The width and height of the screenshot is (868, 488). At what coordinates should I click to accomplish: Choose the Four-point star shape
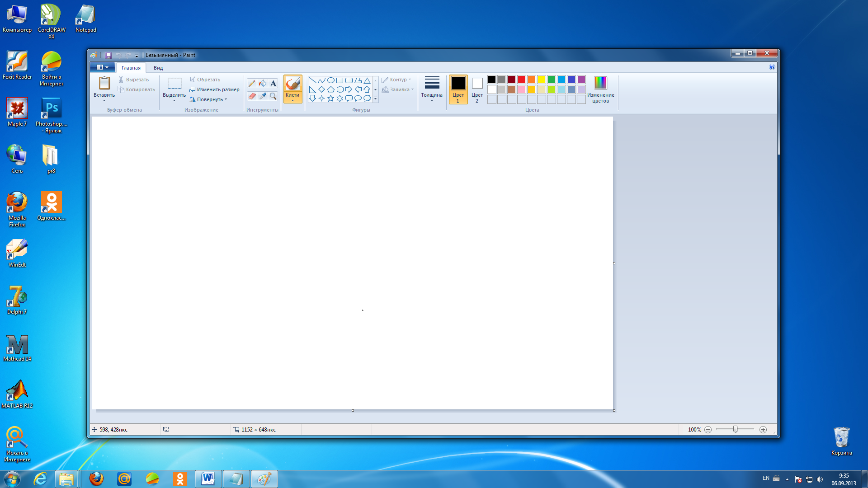[x=321, y=99]
